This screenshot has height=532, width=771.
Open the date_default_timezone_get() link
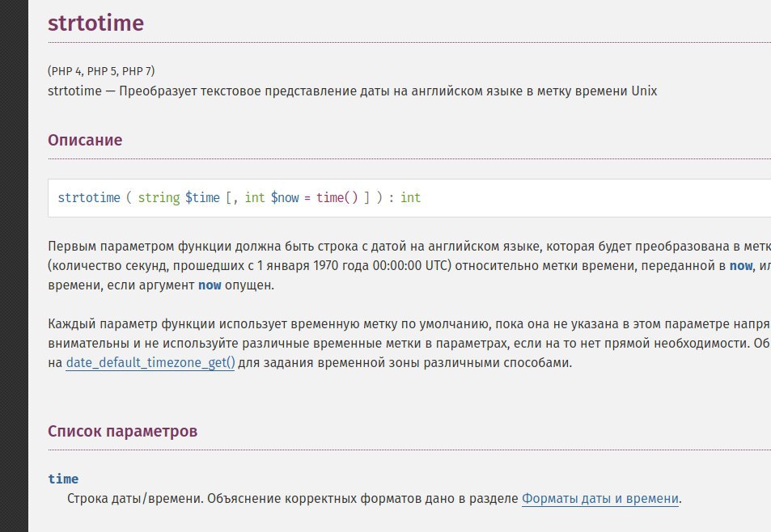150,363
